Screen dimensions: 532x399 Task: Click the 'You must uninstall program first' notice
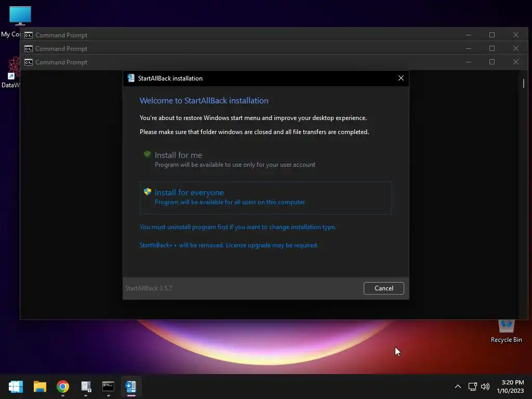[238, 227]
